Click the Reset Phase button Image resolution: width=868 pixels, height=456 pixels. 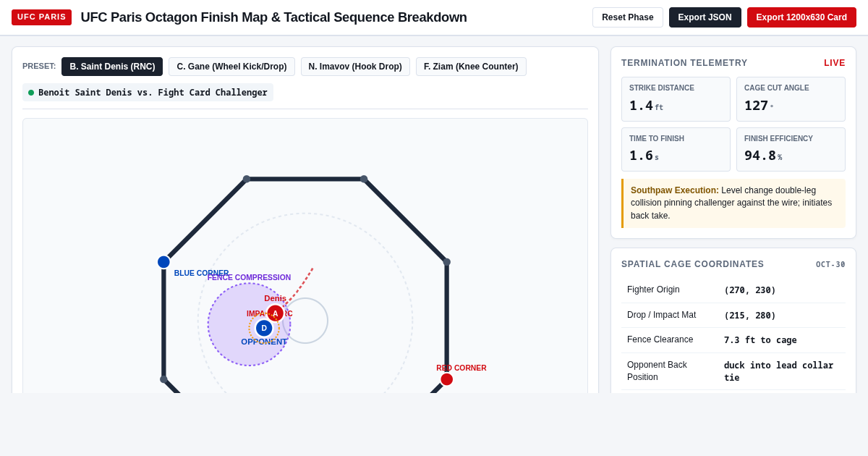[x=627, y=17]
